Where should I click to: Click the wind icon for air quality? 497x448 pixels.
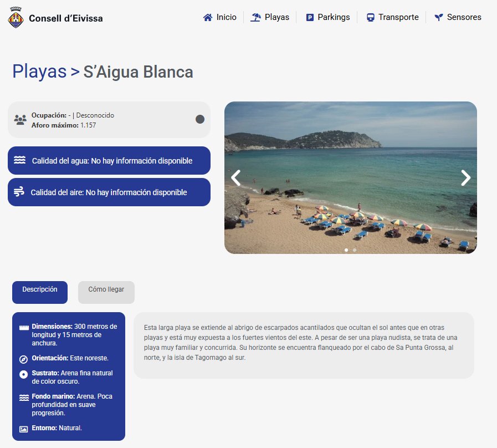tap(19, 192)
